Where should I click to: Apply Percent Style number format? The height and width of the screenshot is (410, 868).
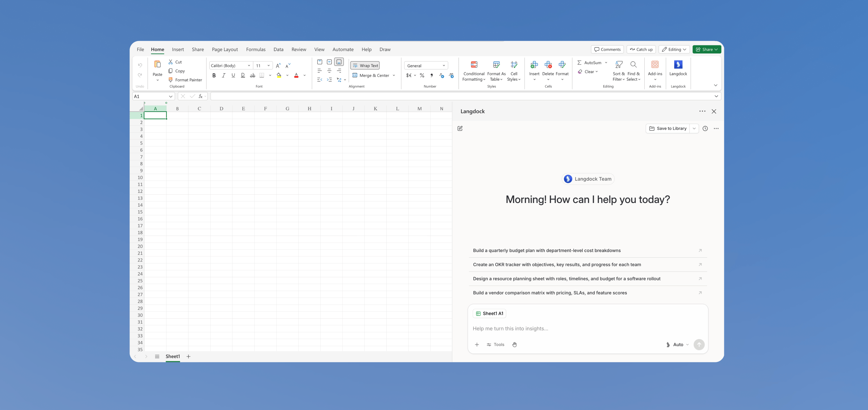coord(422,75)
